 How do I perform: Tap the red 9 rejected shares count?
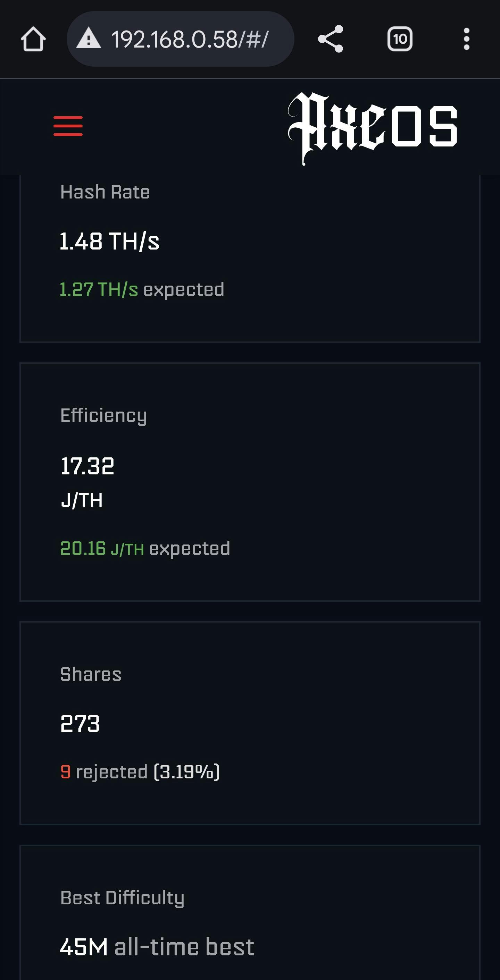(65, 772)
